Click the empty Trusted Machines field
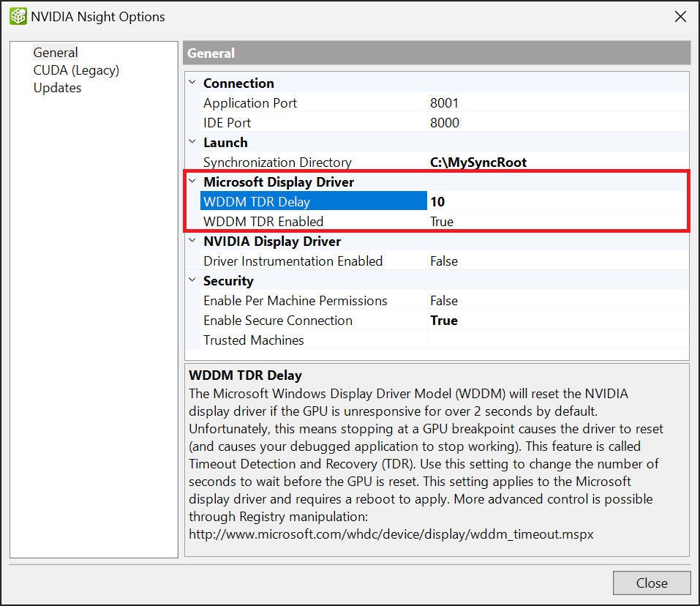Image resolution: width=700 pixels, height=606 pixels. (x=556, y=340)
